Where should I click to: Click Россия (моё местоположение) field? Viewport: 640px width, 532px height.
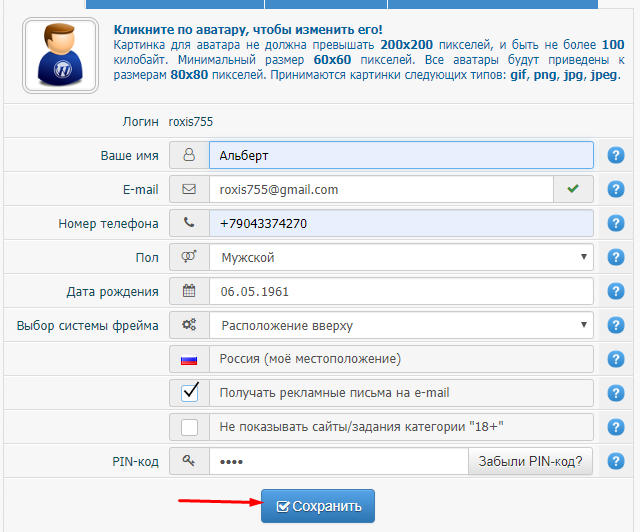click(401, 359)
